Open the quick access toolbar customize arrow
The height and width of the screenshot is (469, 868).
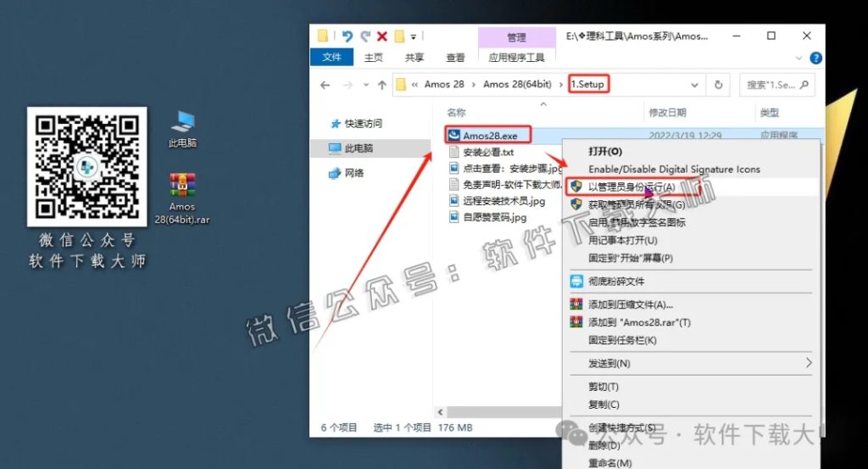coord(413,37)
